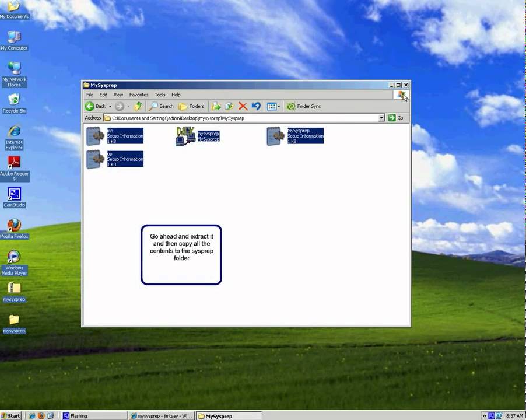Image resolution: width=526 pixels, height=420 pixels.
Task: Toggle the Folders pane in toolbar
Action: tap(191, 106)
